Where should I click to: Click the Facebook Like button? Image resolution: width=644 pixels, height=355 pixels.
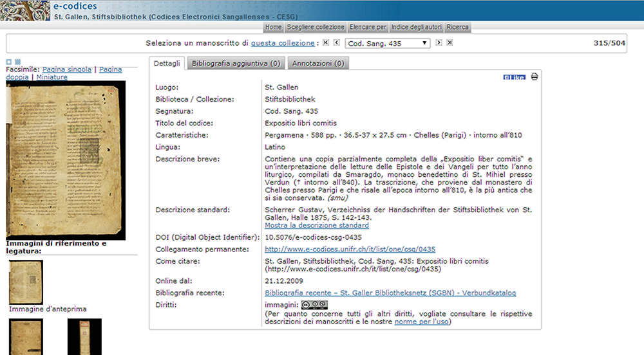pyautogui.click(x=514, y=77)
